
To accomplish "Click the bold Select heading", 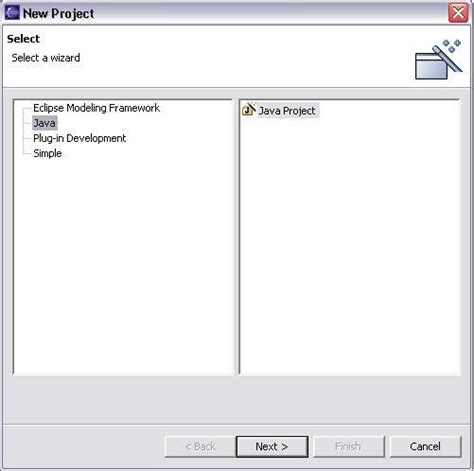I will tap(23, 39).
